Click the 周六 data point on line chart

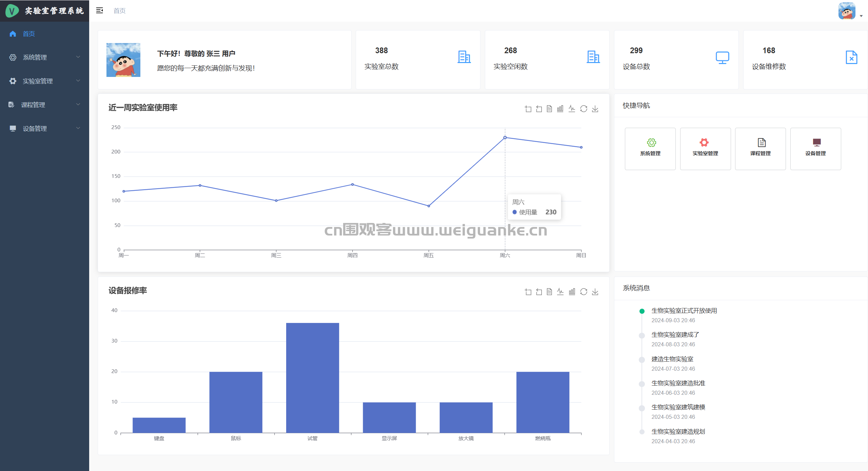[505, 138]
